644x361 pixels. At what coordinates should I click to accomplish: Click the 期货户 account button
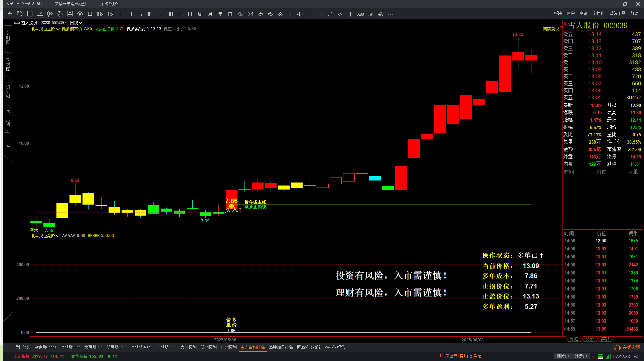tap(562, 356)
